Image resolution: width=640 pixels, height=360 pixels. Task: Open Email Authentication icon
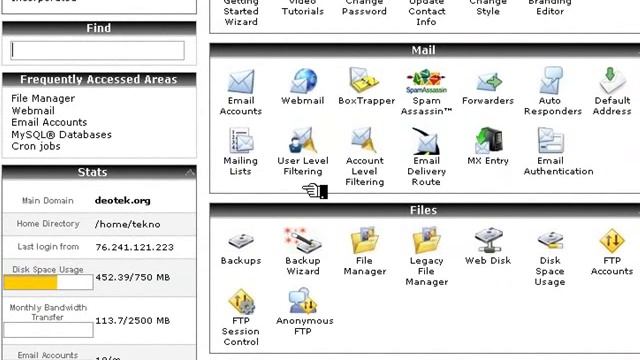click(x=551, y=141)
